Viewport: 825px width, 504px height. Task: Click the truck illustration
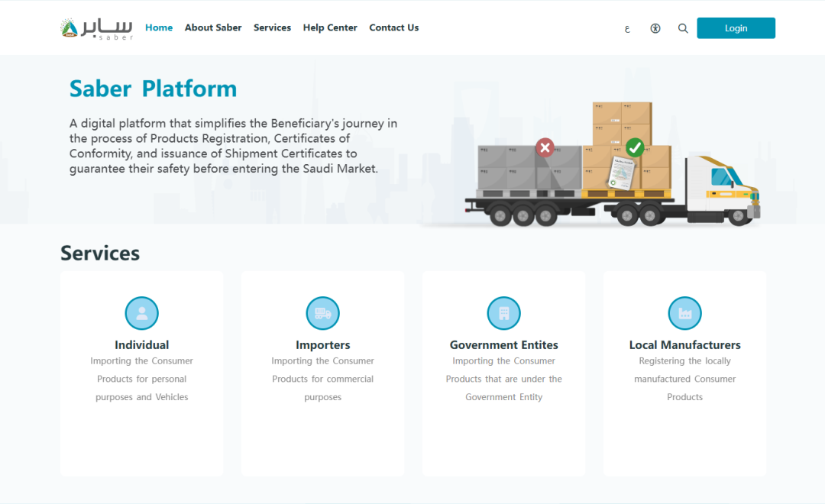613,164
